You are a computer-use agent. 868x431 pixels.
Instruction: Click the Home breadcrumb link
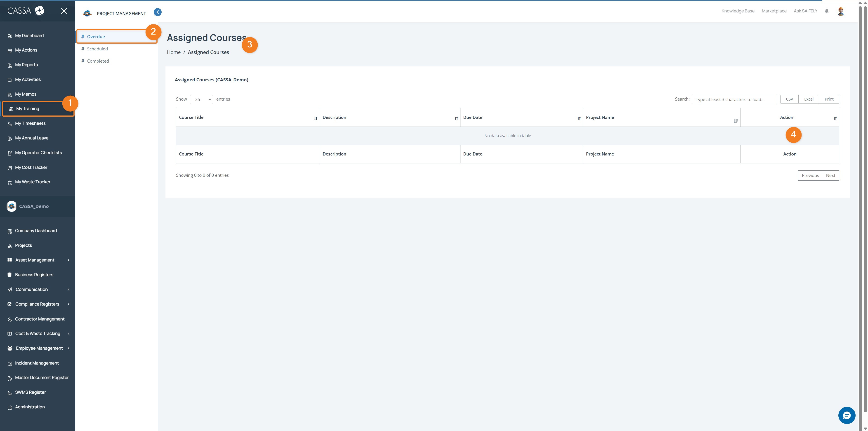[x=174, y=52]
